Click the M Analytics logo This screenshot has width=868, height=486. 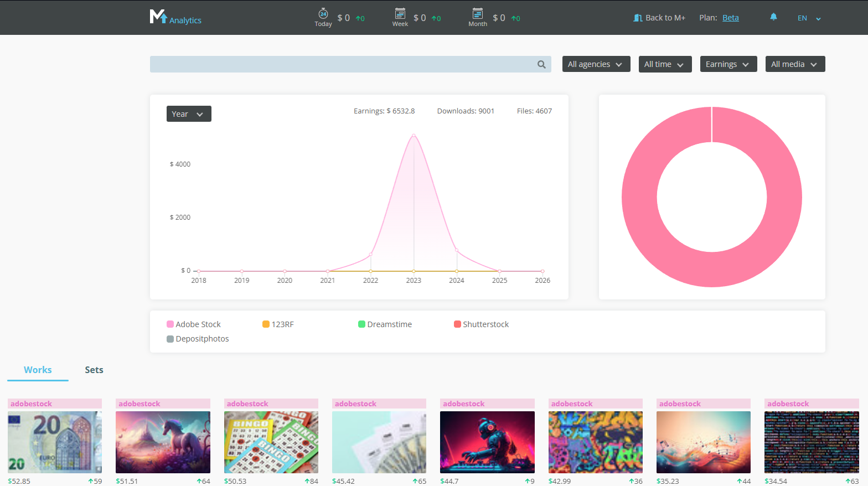click(175, 18)
